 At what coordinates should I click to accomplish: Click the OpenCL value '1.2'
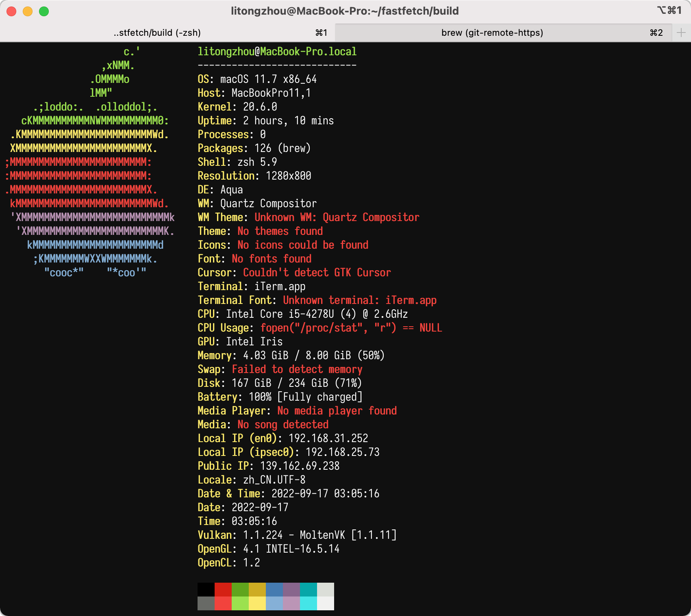pyautogui.click(x=252, y=563)
